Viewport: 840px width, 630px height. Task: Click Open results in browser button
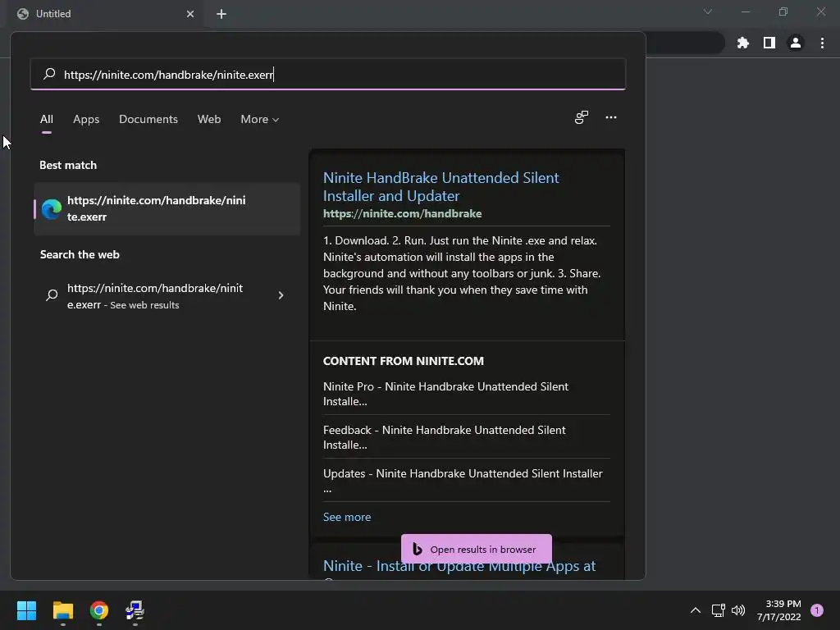pyautogui.click(x=477, y=549)
